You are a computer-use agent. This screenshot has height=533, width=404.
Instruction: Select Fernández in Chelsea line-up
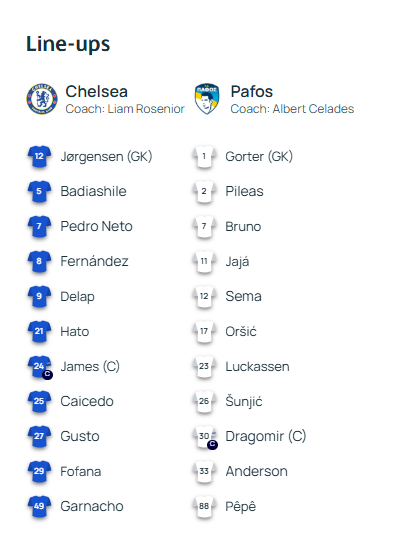[94, 261]
